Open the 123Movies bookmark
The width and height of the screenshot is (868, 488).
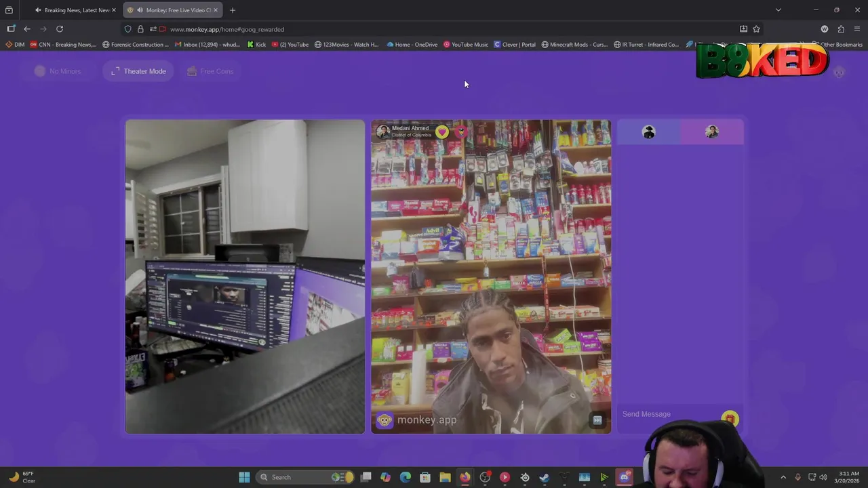tap(347, 45)
